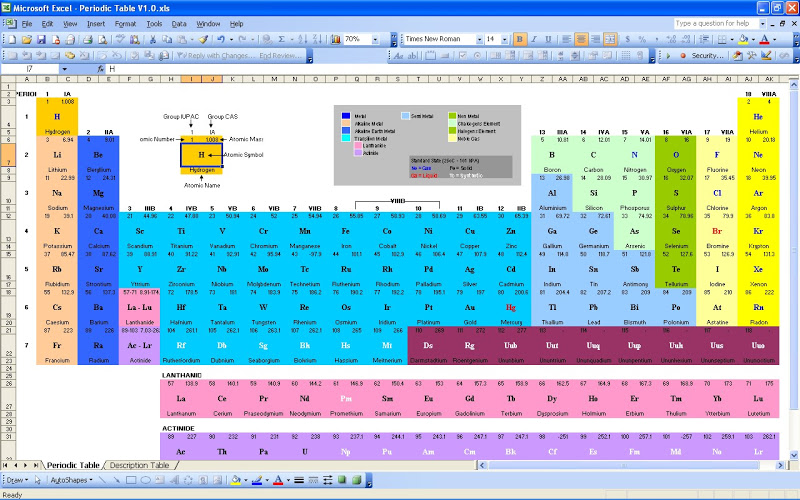Click the Select Objects pointer tool
The image size is (800, 500).
click(37, 480)
